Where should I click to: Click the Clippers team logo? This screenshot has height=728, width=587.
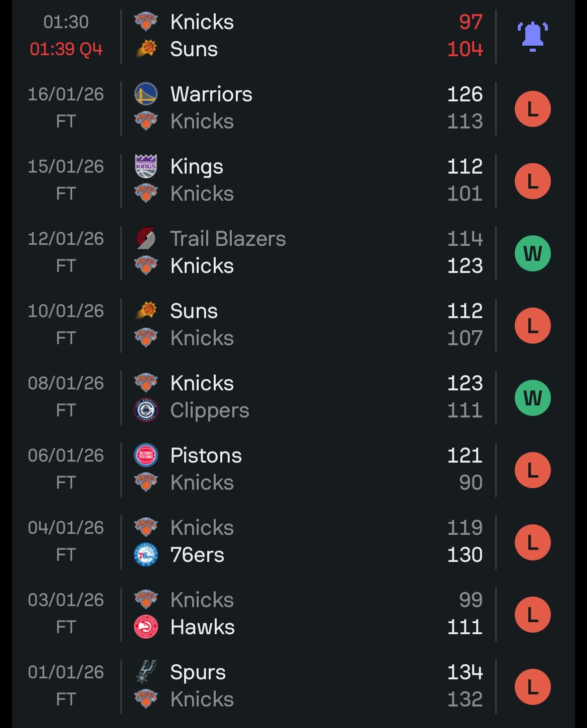click(146, 410)
